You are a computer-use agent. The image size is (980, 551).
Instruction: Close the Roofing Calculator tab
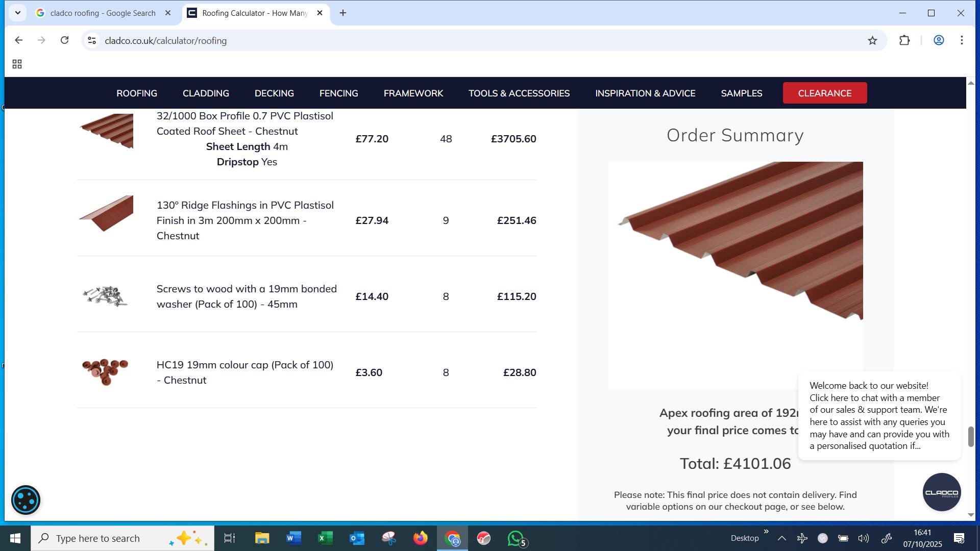[320, 13]
